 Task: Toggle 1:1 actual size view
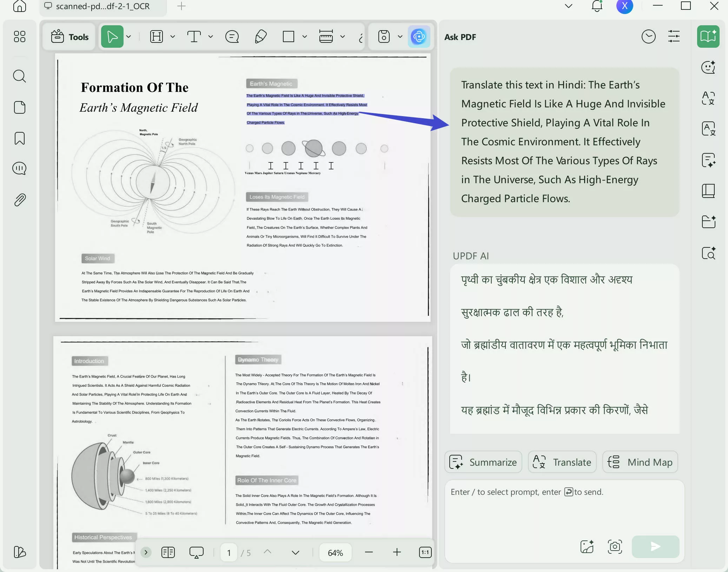coord(425,552)
